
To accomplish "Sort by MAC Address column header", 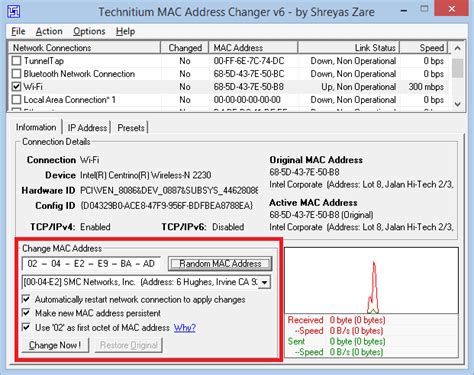I will click(x=253, y=48).
